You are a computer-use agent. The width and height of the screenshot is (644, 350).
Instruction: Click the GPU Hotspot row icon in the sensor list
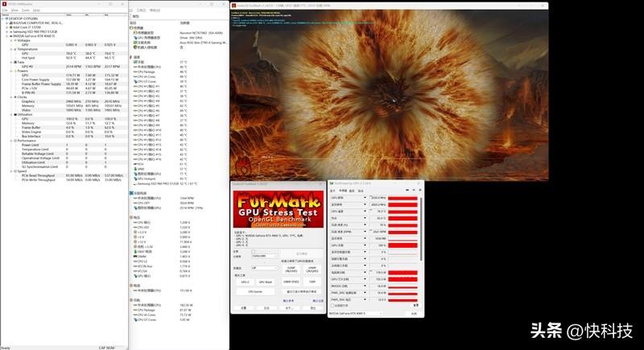tap(134, 179)
